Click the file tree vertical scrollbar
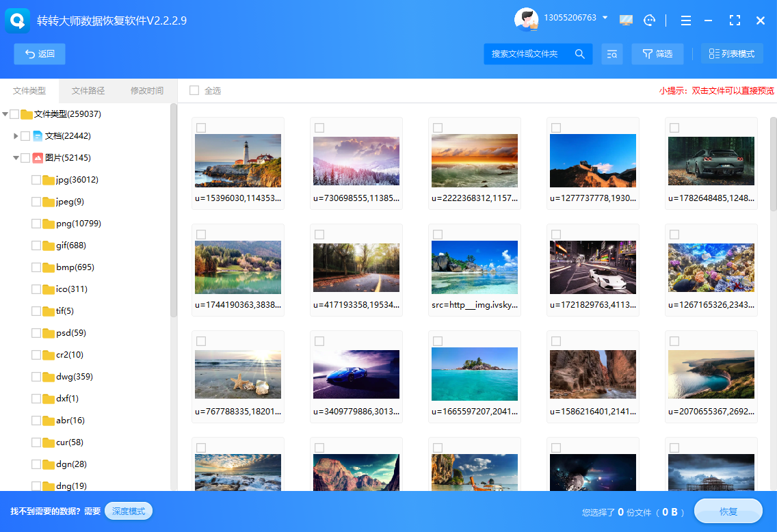The height and width of the screenshot is (532, 777). point(174,210)
